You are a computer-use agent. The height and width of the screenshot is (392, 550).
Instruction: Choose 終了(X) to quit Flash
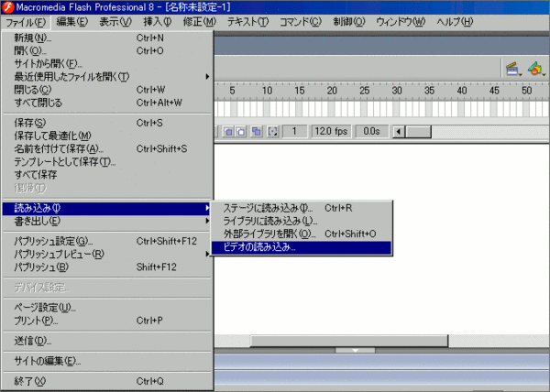point(107,381)
